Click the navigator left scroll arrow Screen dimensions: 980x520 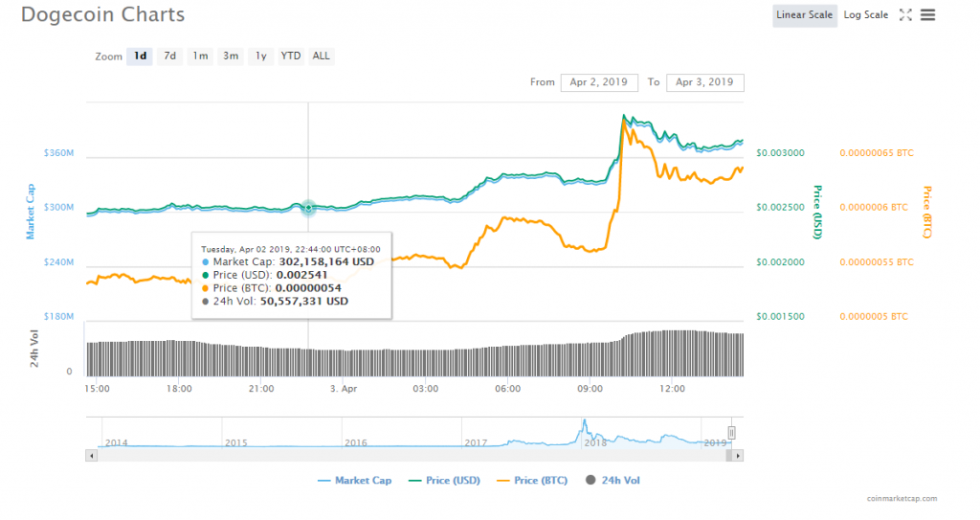(91, 456)
